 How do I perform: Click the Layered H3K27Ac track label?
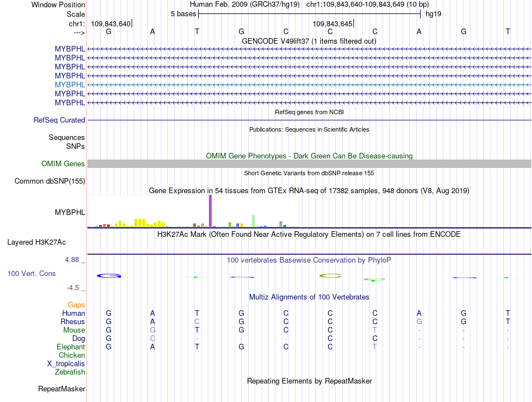pyautogui.click(x=36, y=242)
